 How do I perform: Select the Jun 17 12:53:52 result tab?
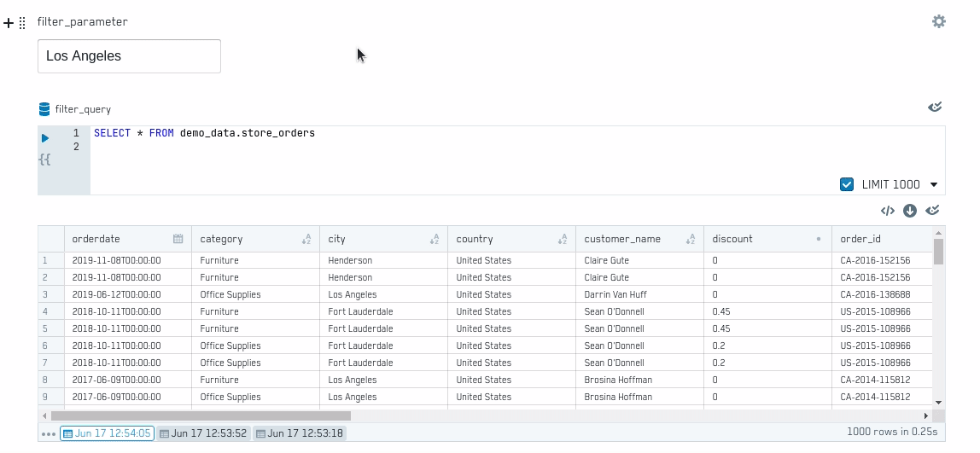[x=203, y=433]
